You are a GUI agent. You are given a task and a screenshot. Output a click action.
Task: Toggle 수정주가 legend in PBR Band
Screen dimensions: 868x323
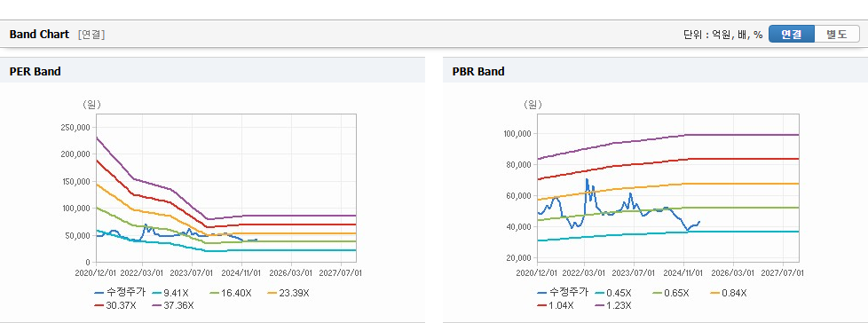[563, 293]
